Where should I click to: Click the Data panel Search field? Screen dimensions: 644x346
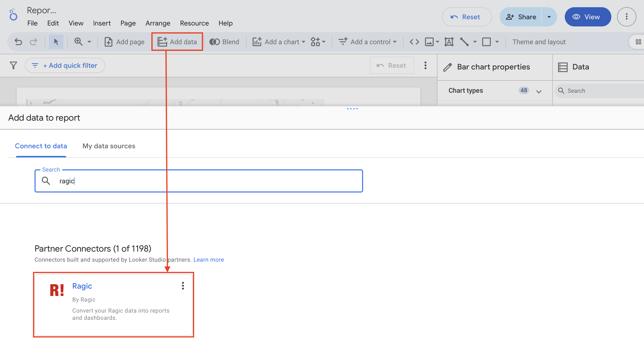coord(600,91)
